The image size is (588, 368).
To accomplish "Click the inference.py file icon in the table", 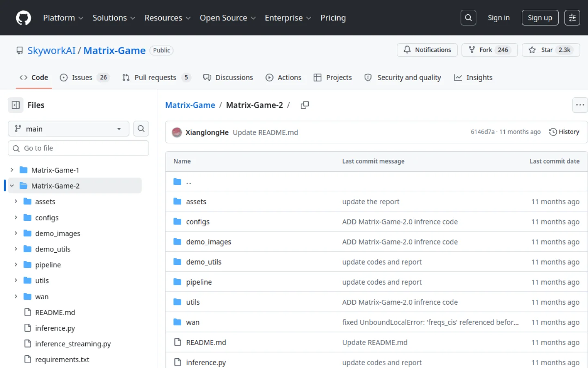I will point(177,362).
